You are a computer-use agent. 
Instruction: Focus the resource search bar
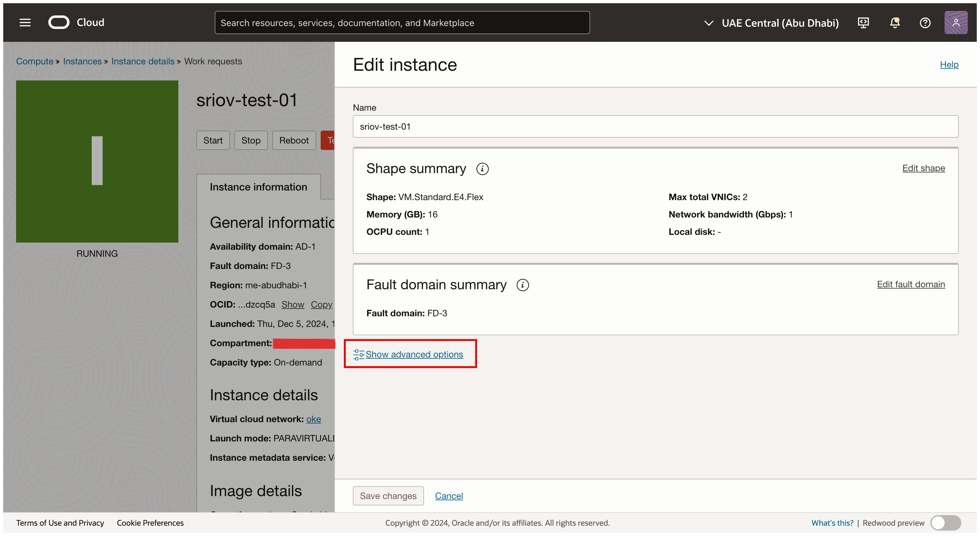[402, 23]
